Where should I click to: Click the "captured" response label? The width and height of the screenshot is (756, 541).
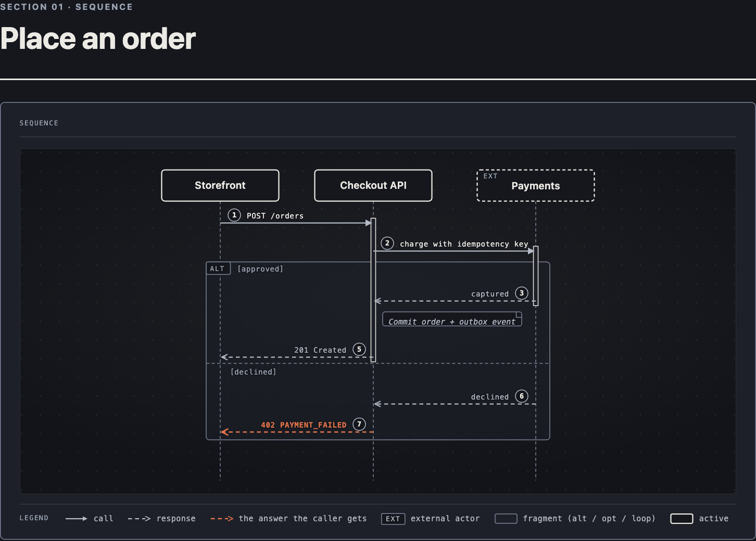click(x=490, y=294)
